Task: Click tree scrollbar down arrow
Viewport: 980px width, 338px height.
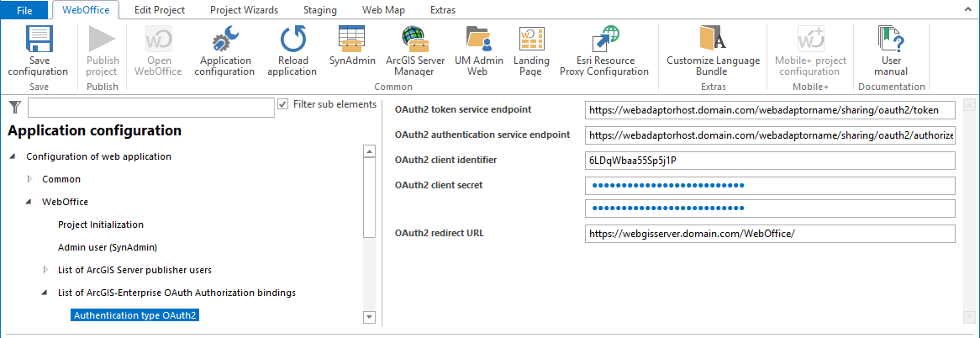Action: 369,317
